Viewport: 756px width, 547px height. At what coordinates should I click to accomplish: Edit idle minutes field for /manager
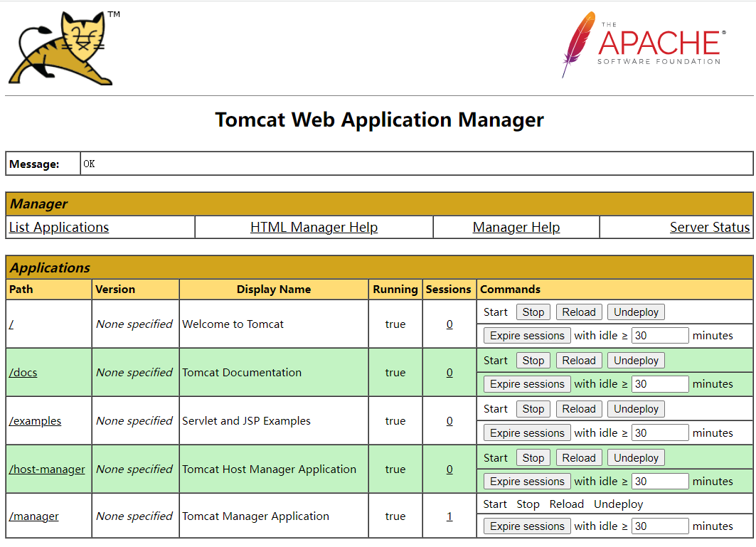[x=660, y=526]
